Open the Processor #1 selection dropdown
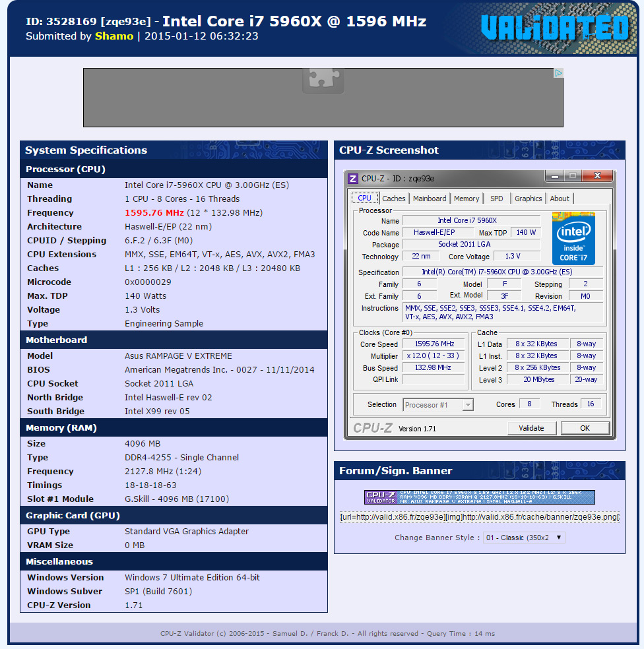Screen dimensions: 644x649 pyautogui.click(x=438, y=405)
